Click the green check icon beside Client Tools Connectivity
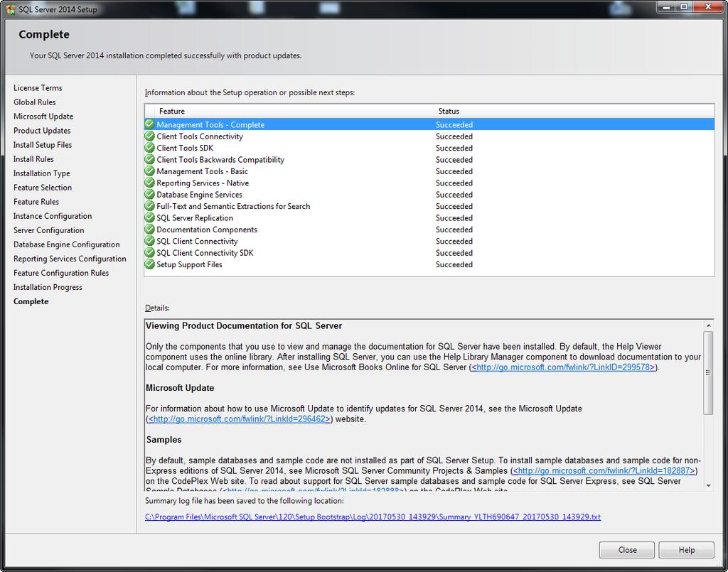 (149, 136)
